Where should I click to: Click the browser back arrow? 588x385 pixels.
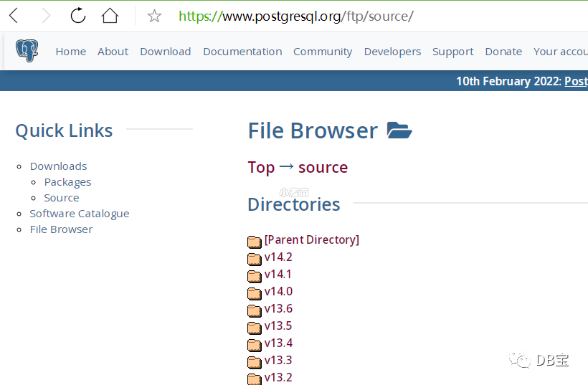click(14, 16)
